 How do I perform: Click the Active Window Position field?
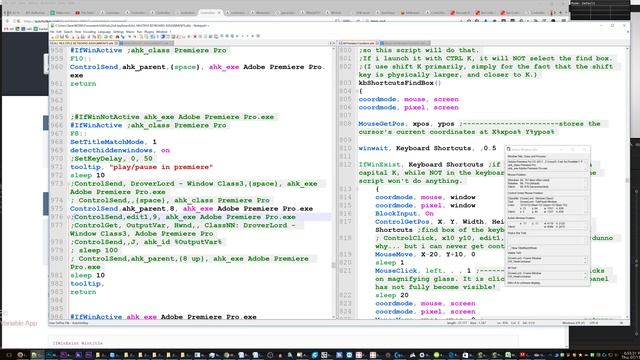click(x=547, y=225)
